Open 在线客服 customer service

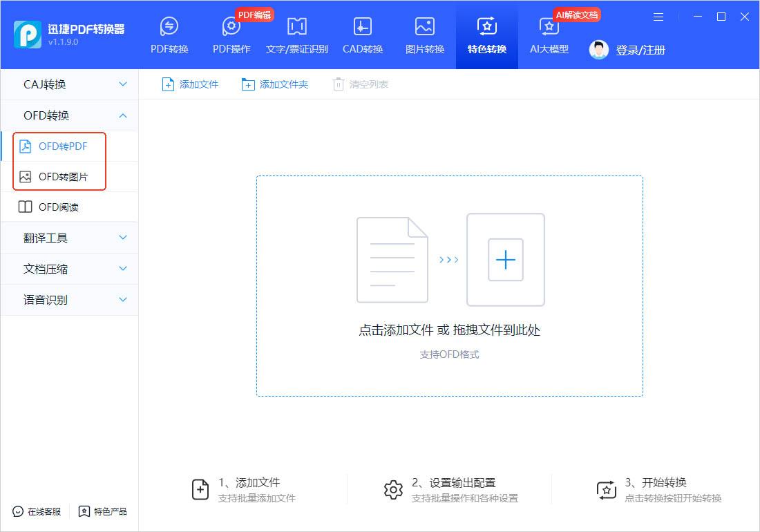click(x=36, y=511)
